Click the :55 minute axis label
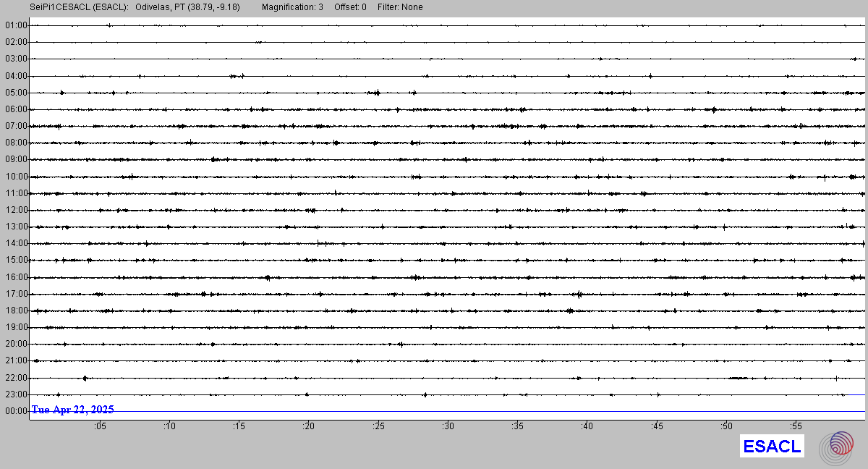The image size is (868, 469). click(x=796, y=427)
